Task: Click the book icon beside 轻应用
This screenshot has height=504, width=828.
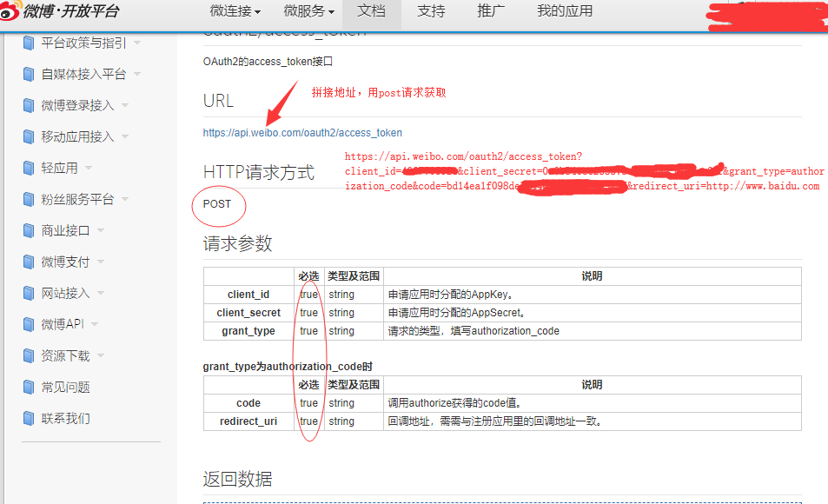Action: click(29, 168)
